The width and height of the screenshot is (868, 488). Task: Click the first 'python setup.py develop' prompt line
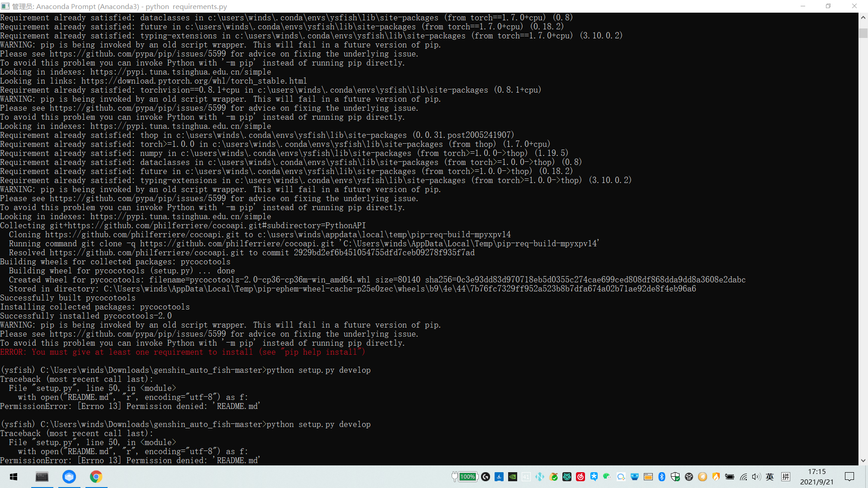point(185,370)
